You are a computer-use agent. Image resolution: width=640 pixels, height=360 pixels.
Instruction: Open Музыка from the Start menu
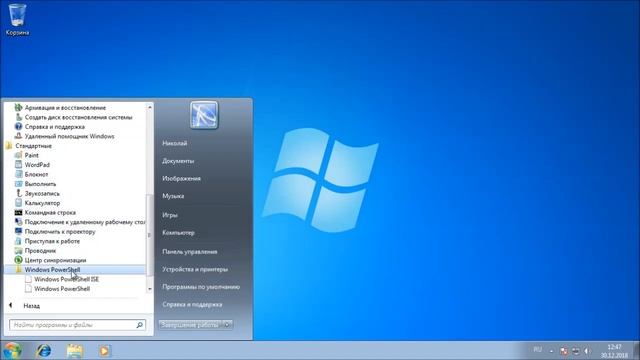pos(173,196)
